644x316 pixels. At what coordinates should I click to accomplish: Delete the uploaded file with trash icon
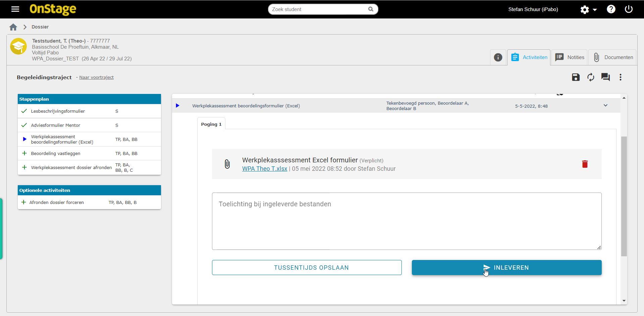pos(585,164)
